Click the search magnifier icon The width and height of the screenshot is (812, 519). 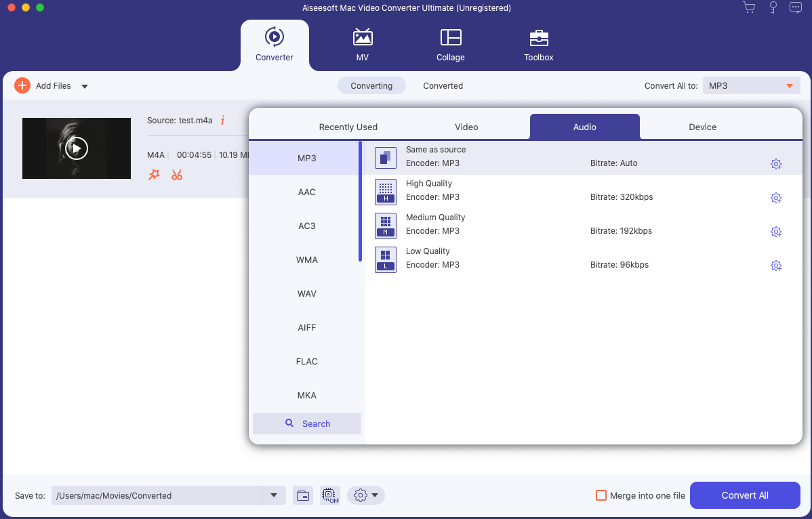(289, 423)
